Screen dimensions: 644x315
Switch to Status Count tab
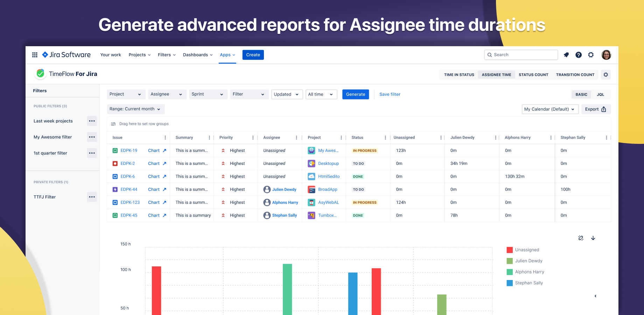(x=533, y=75)
